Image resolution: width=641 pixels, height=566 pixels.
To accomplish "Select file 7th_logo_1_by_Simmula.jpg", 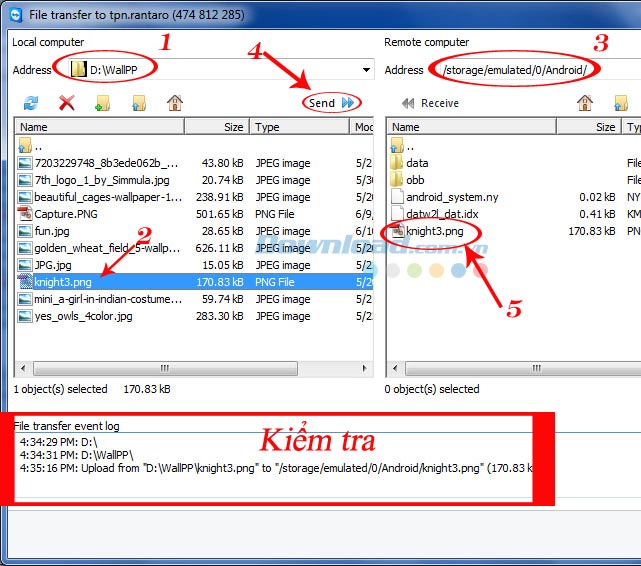I will (x=102, y=180).
